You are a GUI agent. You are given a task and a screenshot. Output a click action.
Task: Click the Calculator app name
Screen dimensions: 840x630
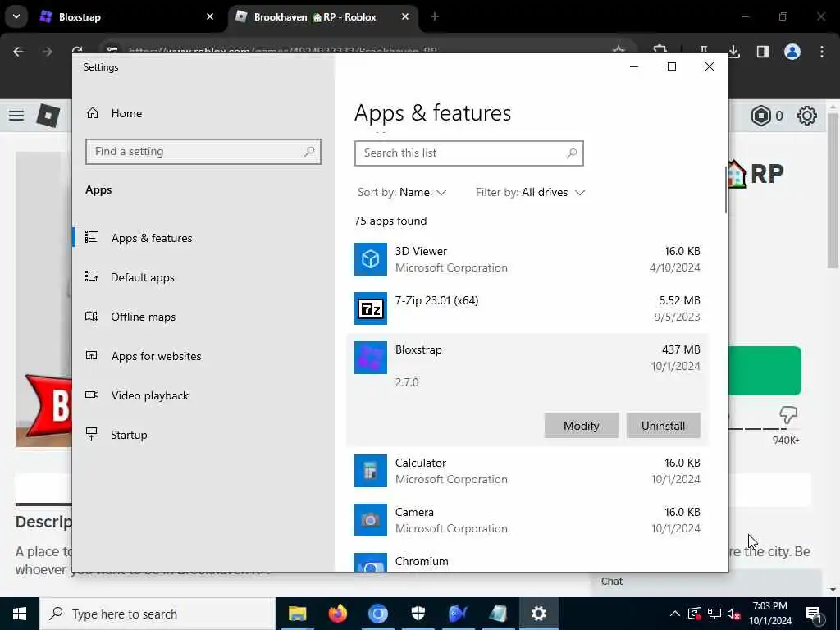click(421, 463)
